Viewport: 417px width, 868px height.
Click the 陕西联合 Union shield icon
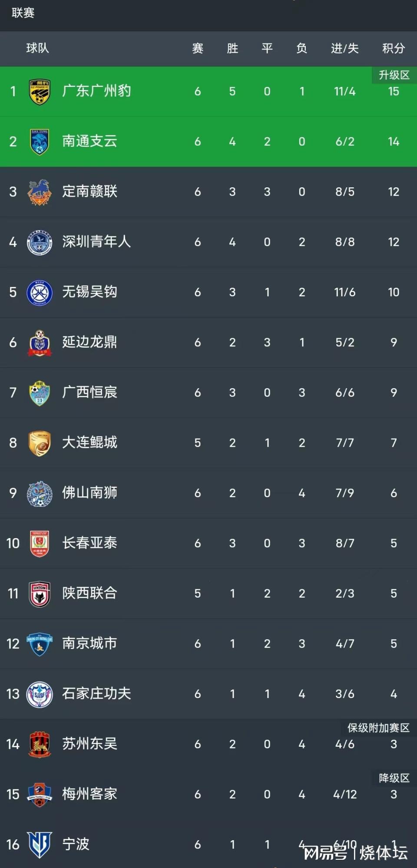(x=40, y=594)
